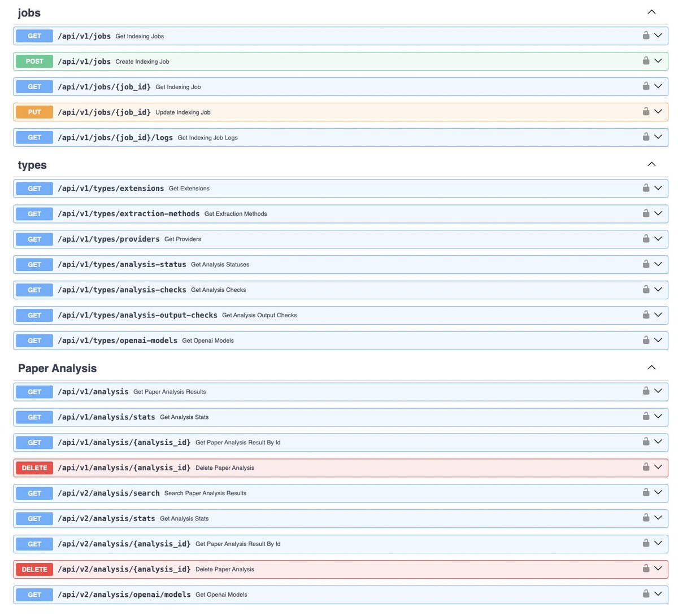The width and height of the screenshot is (678, 616).
Task: Click lock icon on Get Extensions row
Action: coord(646,187)
